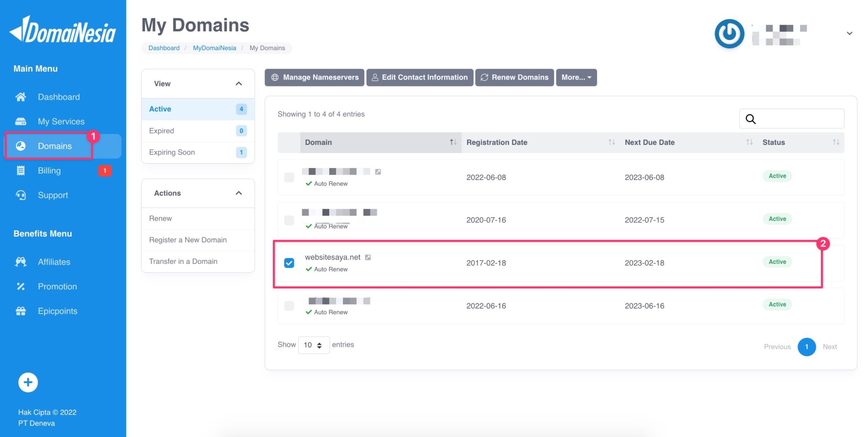Viewport: 868px width, 437px height.
Task: Select the Dashboard home icon
Action: coord(20,97)
